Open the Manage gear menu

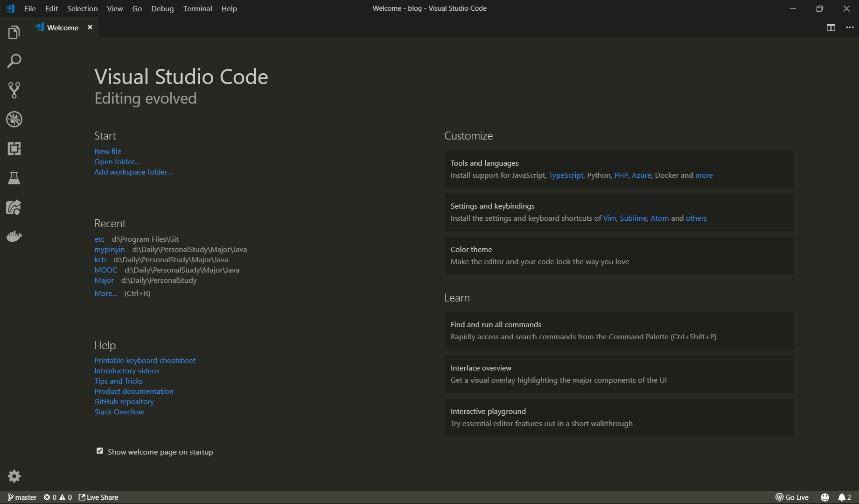pyautogui.click(x=14, y=476)
